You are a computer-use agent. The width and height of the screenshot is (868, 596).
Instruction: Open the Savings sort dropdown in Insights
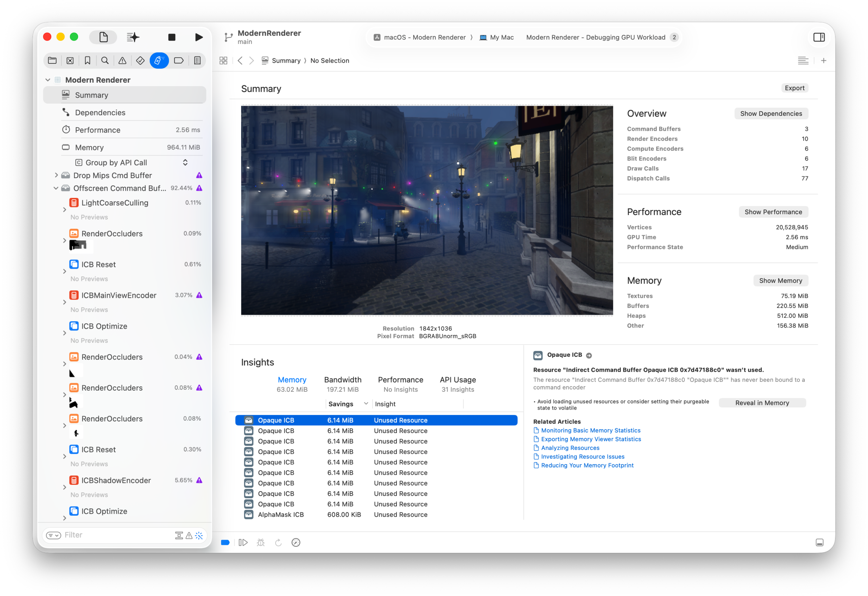348,404
